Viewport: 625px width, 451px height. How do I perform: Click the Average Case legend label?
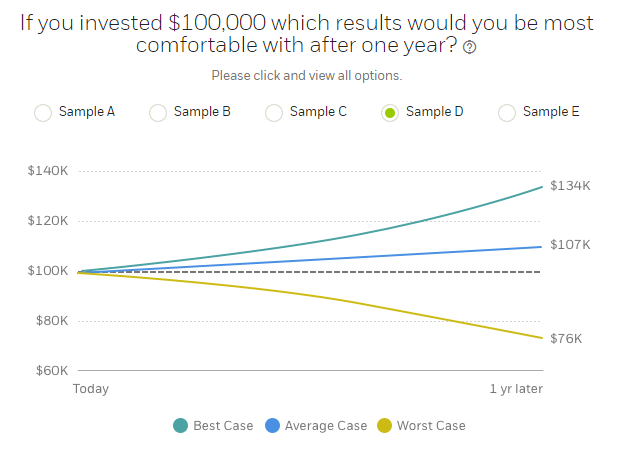coord(326,426)
